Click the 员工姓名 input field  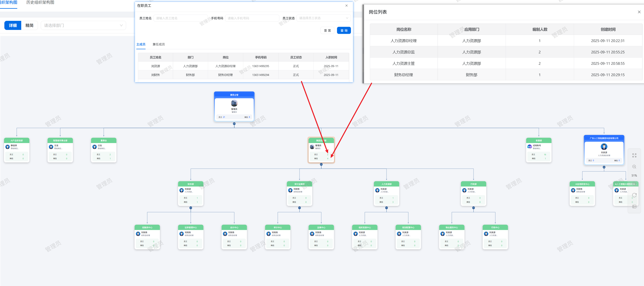click(180, 18)
